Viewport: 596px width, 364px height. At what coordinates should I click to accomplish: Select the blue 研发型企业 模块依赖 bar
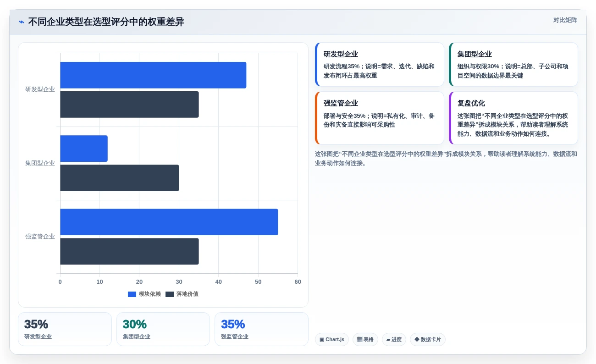coord(153,75)
